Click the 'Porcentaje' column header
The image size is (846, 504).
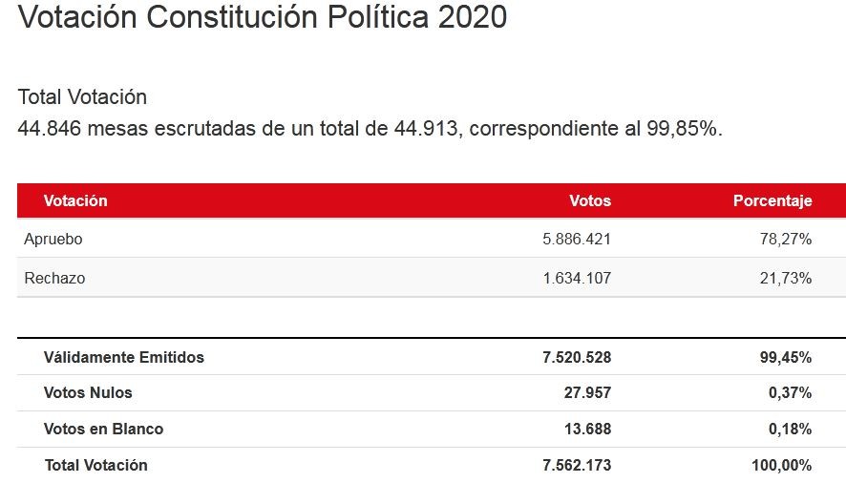click(x=772, y=200)
